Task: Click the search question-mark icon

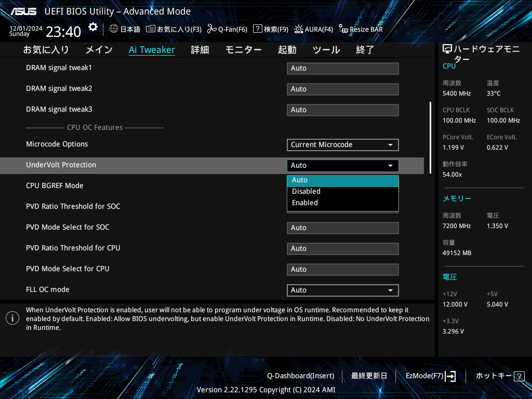Action: tap(258, 29)
